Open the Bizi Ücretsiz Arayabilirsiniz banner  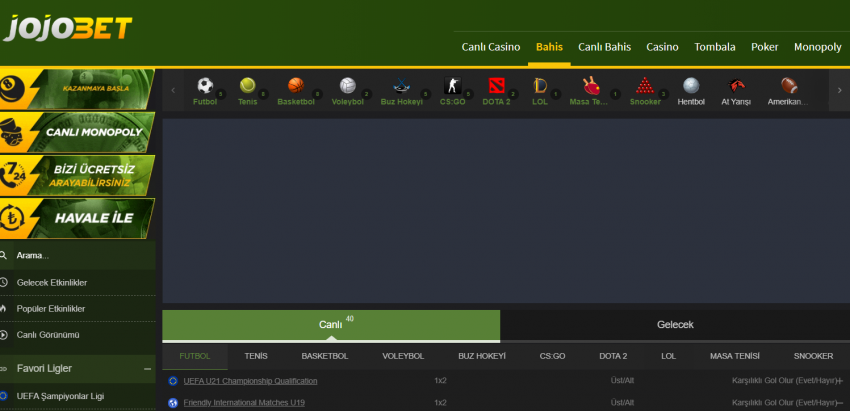pyautogui.click(x=76, y=176)
